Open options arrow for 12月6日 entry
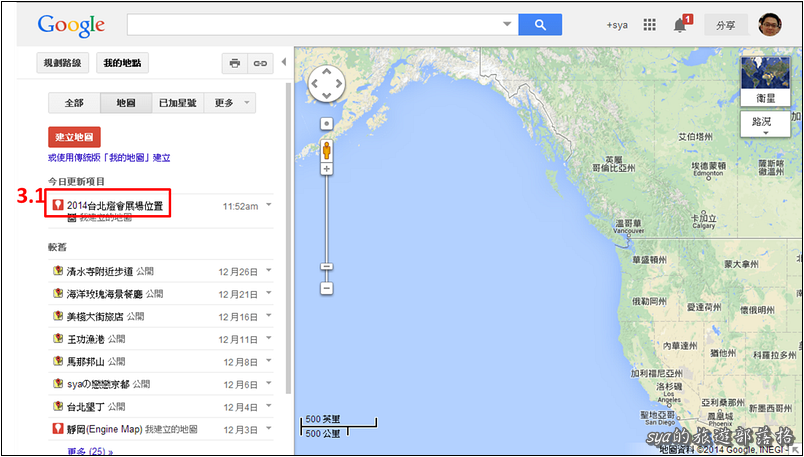The height and width of the screenshot is (457, 804). 269,383
